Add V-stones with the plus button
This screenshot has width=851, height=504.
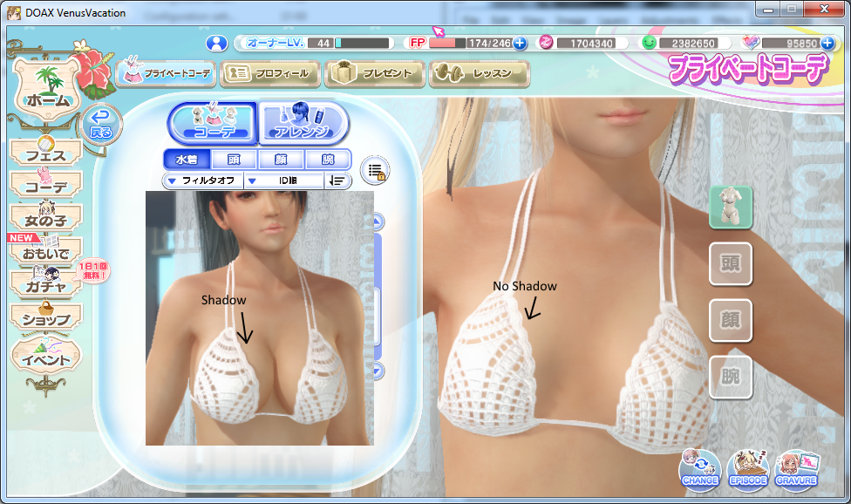[827, 43]
